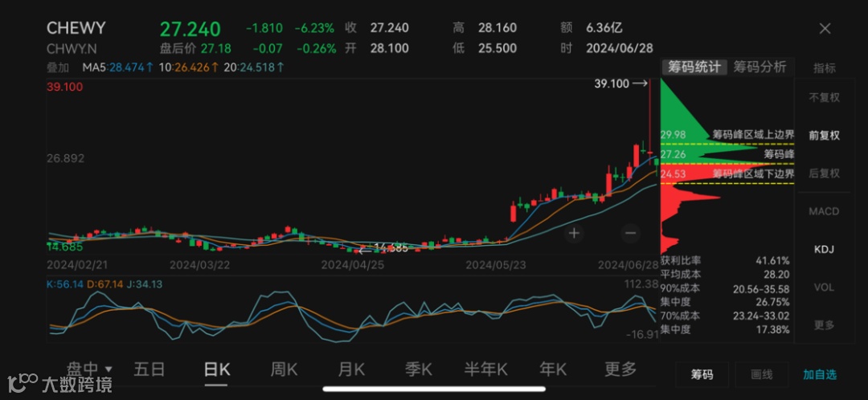Click the 70%成本 23.24-33.02 row
This screenshot has height=400, width=868.
(725, 316)
